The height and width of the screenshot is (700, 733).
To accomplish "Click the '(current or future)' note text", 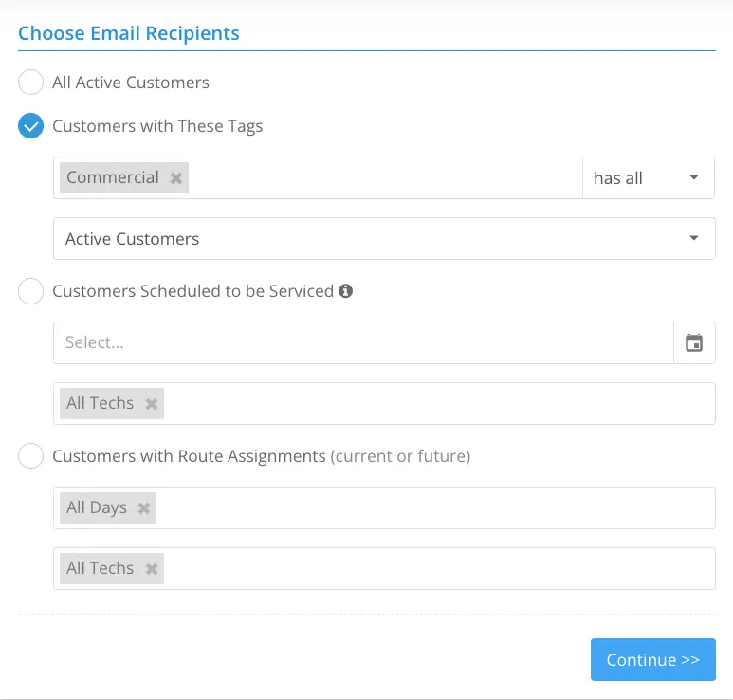I will click(x=400, y=456).
